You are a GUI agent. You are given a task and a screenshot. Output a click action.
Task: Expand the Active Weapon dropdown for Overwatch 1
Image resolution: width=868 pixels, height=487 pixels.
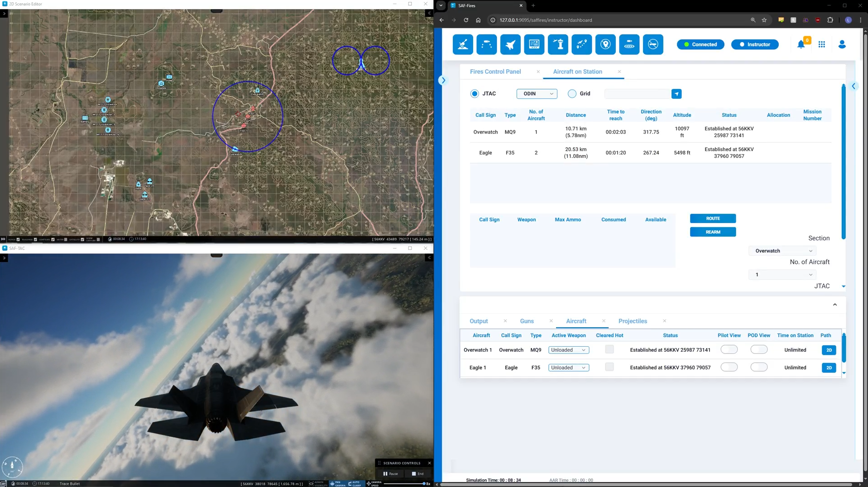pos(568,350)
